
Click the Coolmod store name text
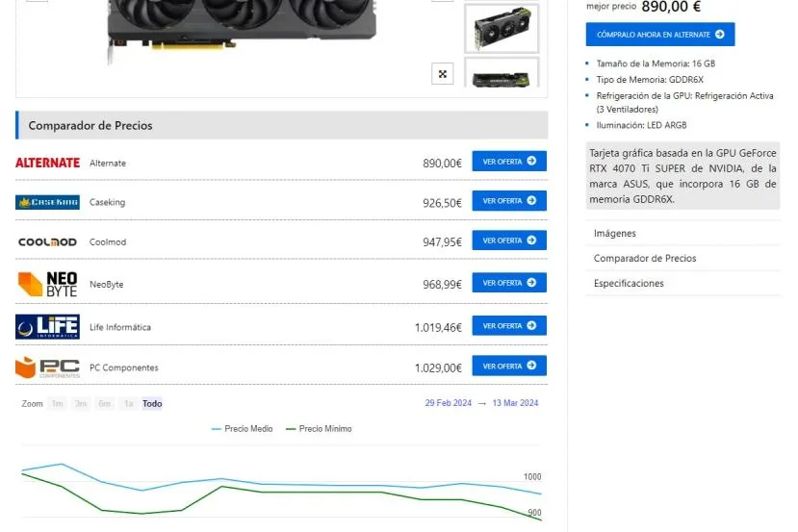click(108, 242)
